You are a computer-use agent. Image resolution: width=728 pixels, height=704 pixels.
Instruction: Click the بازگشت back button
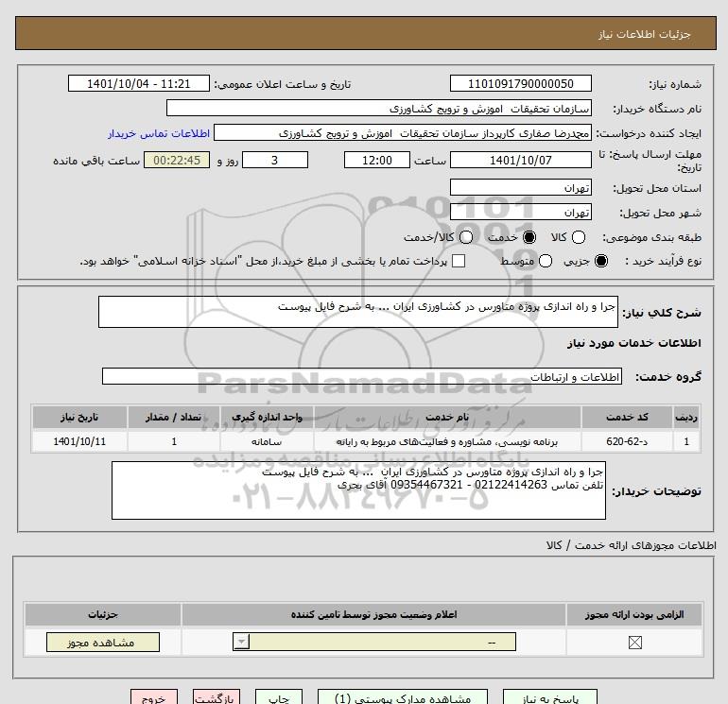tap(217, 697)
